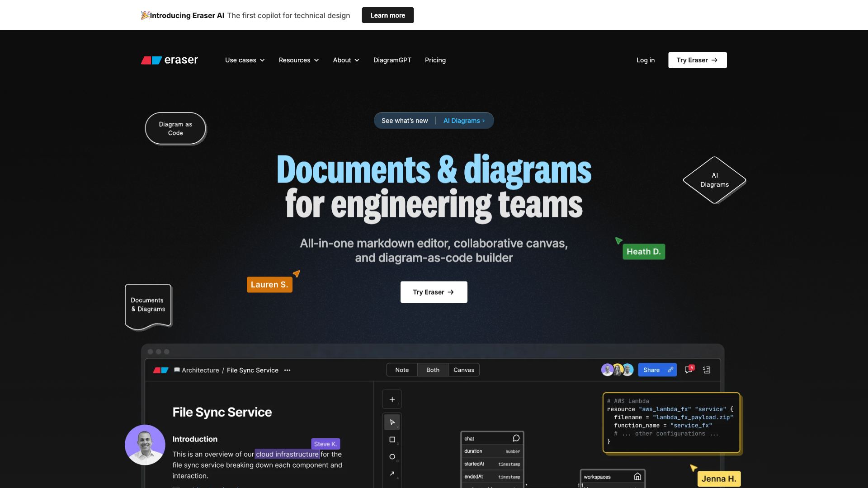The image size is (868, 488).
Task: Click Pricing navigation link
Action: coord(435,60)
